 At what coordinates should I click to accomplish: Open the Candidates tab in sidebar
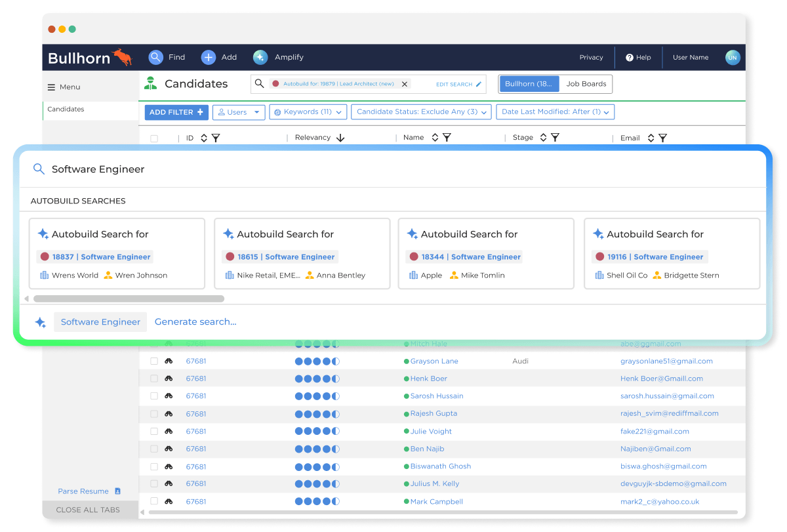point(91,110)
